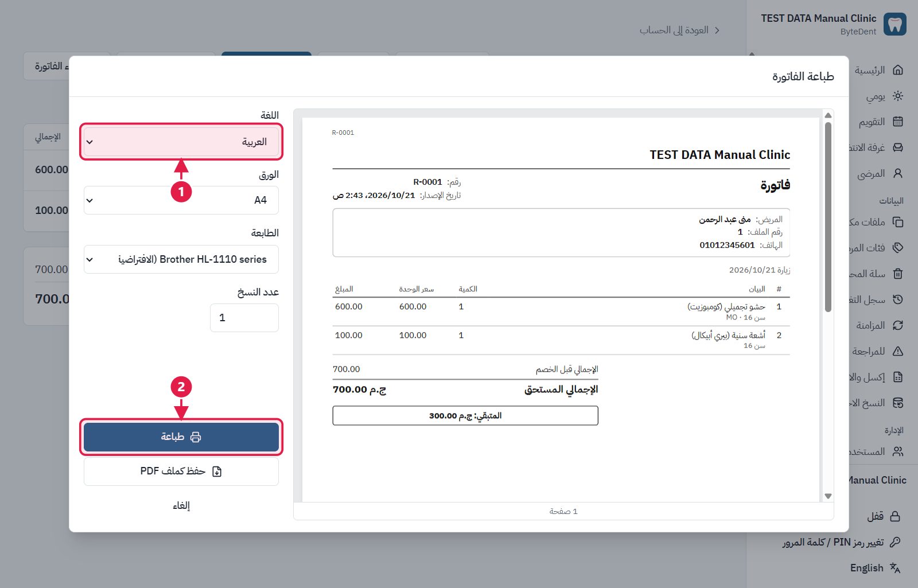This screenshot has width=918, height=588.
Task: Select قفل in the sidebar menu
Action: (875, 516)
